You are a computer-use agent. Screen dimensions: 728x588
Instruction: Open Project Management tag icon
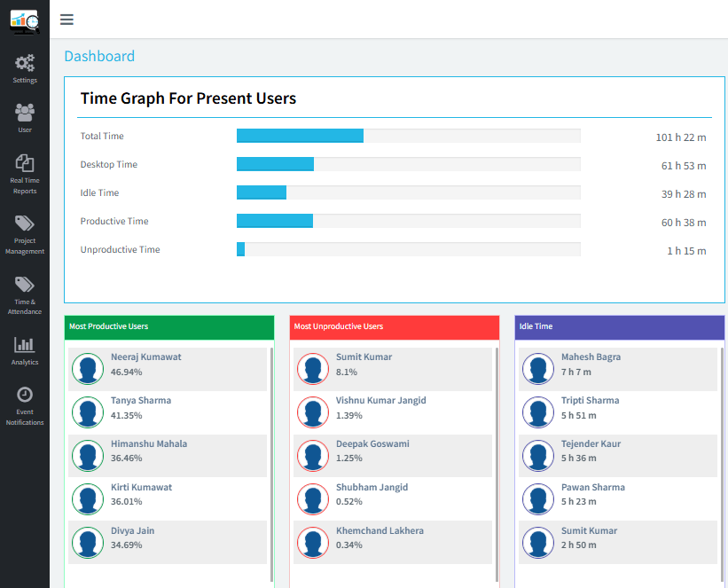point(25,223)
